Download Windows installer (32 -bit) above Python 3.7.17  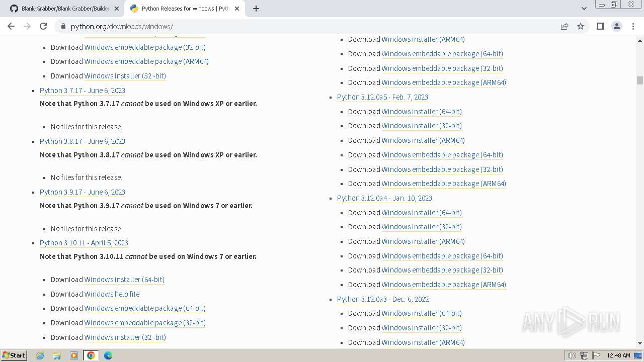point(125,76)
